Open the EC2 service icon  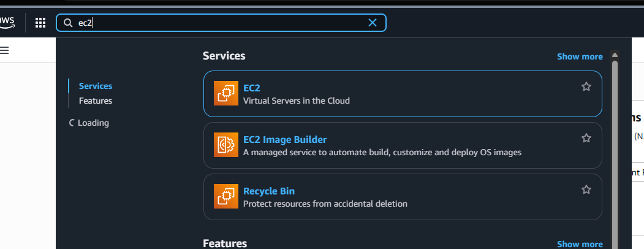(x=226, y=93)
